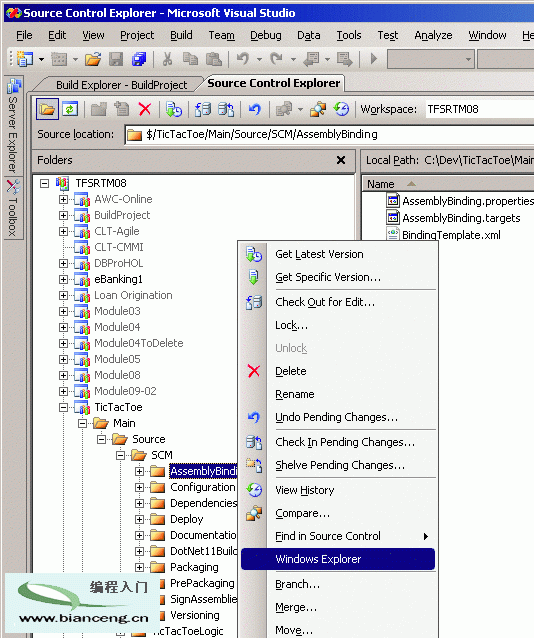Open the Toolbox side tab
The image size is (534, 638).
click(x=13, y=208)
